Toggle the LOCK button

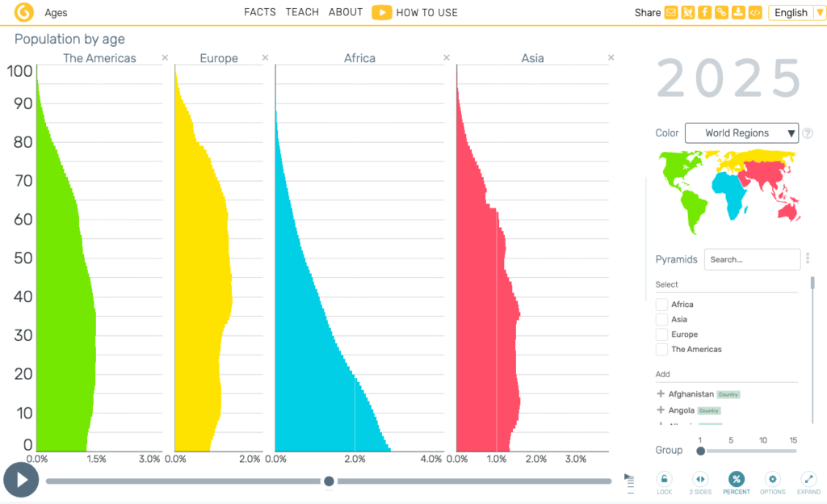point(664,482)
